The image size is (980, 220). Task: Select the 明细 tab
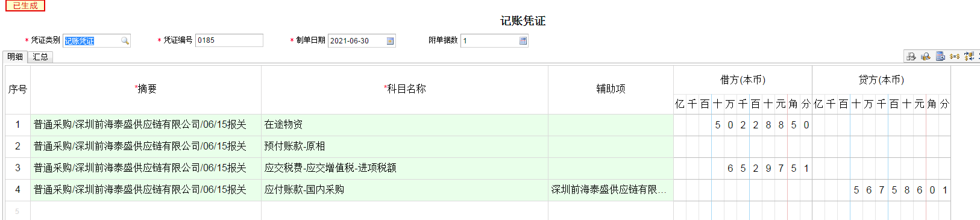[x=15, y=57]
